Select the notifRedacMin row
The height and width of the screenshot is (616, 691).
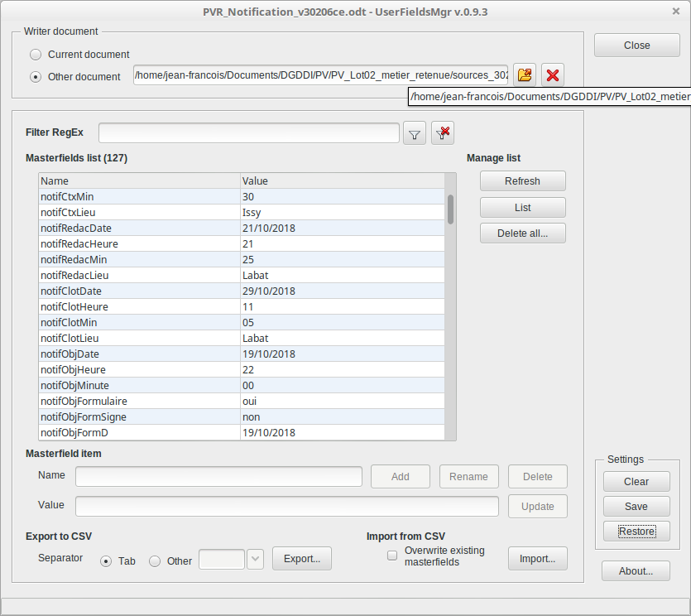(242, 260)
